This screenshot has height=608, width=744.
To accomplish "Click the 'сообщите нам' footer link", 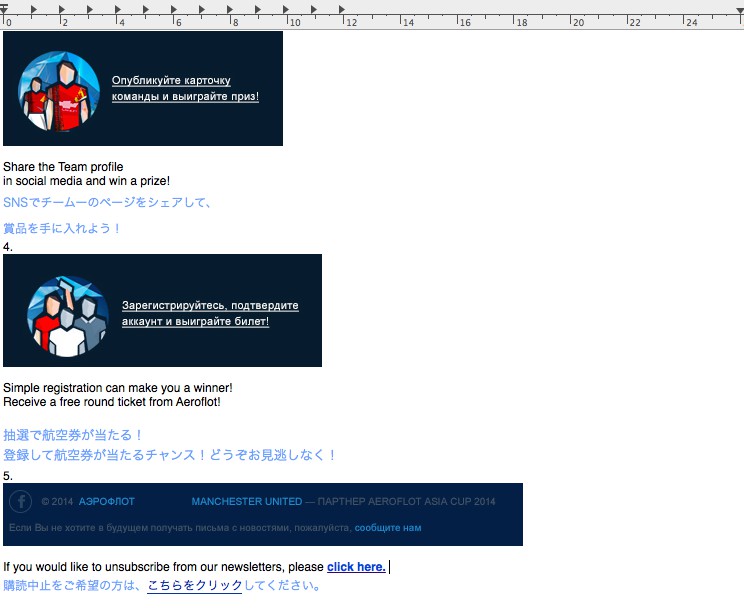I will [388, 528].
